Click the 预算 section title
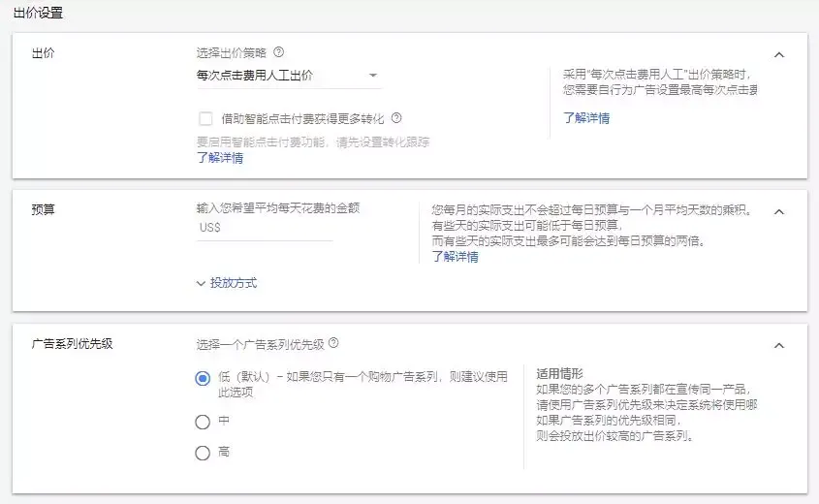The image size is (819, 504). 43,209
